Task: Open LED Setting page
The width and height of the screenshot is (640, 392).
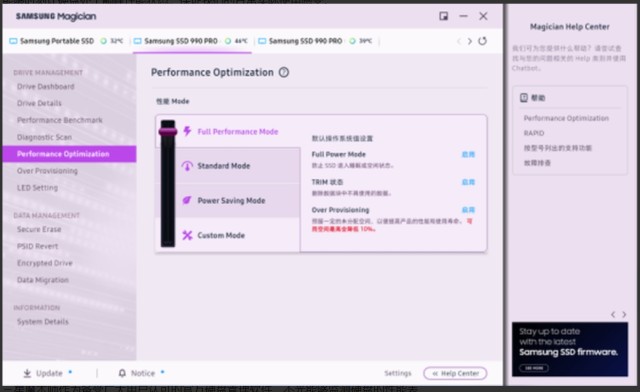Action: click(37, 188)
